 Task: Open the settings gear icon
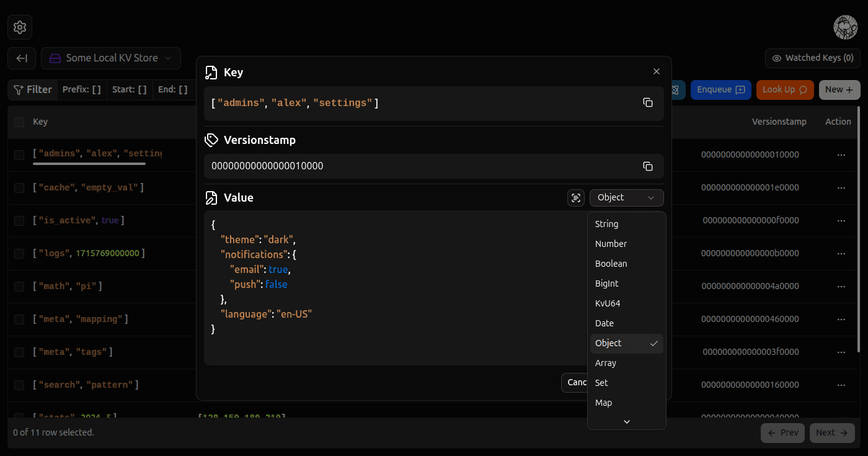20,27
